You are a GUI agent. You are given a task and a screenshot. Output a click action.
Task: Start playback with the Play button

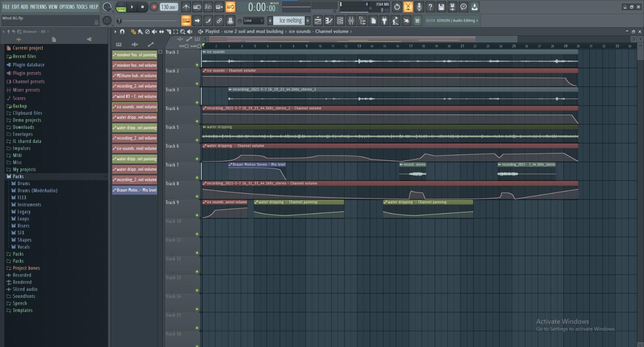132,7
